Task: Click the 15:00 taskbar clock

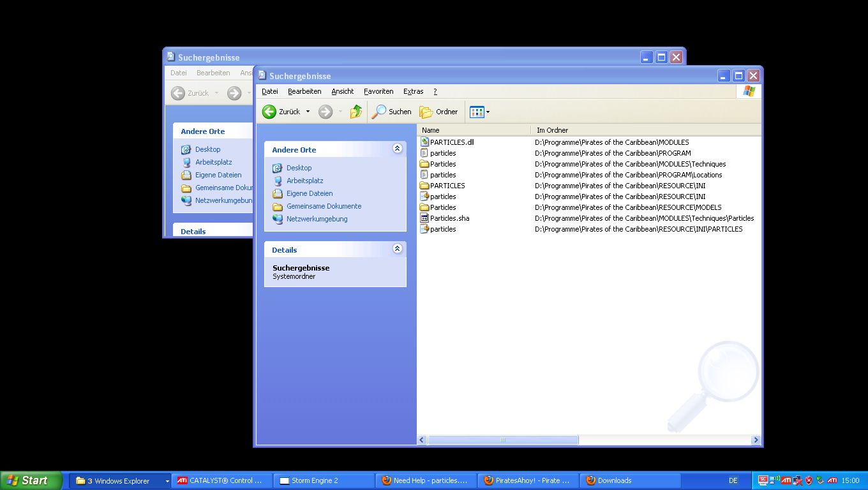Action: [850, 480]
